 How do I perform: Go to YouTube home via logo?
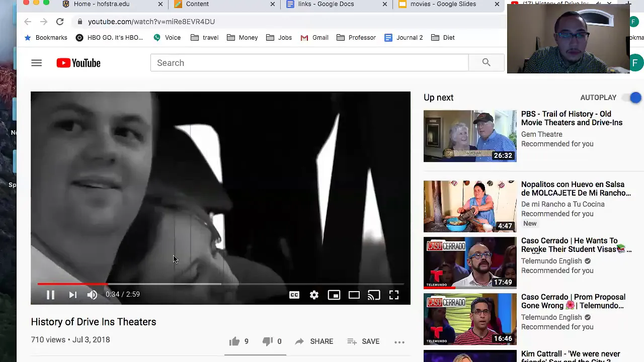pos(78,63)
